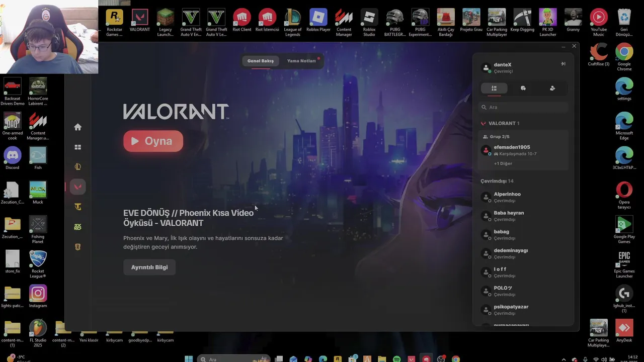Open Keep Digging desktop shortcut
This screenshot has height=362, width=644.
(522, 20)
